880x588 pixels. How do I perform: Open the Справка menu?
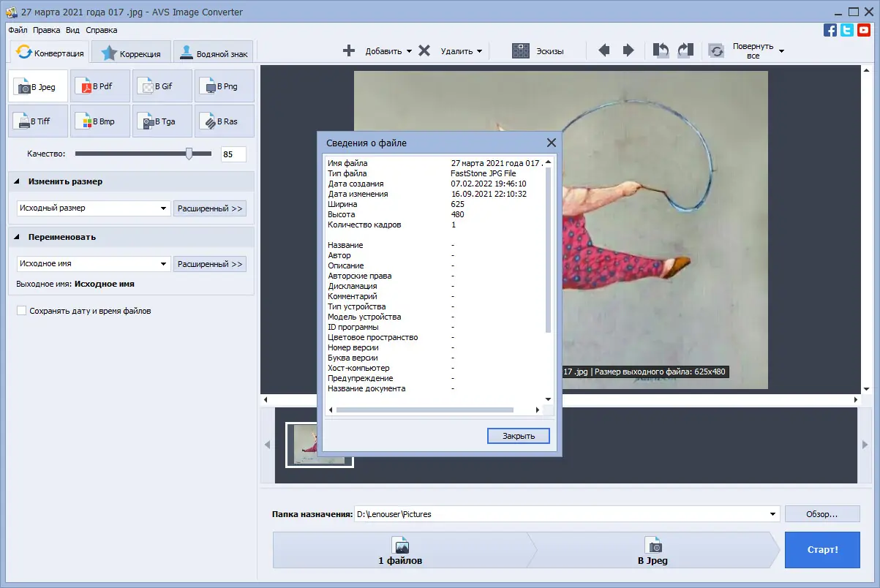tap(101, 31)
